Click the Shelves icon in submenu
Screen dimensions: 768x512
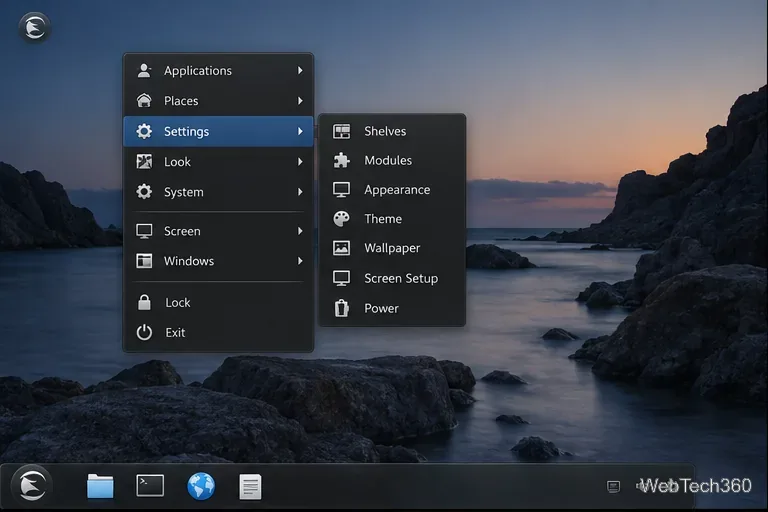[x=341, y=131]
